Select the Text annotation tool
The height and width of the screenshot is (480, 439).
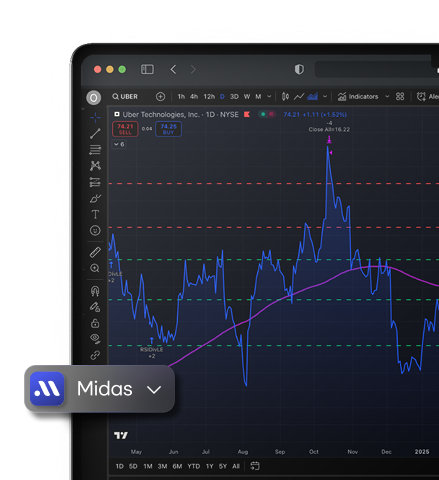(x=95, y=214)
